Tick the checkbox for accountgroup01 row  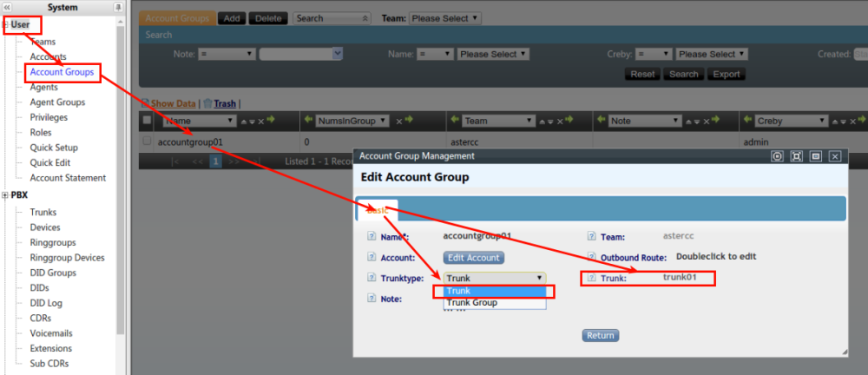click(147, 141)
